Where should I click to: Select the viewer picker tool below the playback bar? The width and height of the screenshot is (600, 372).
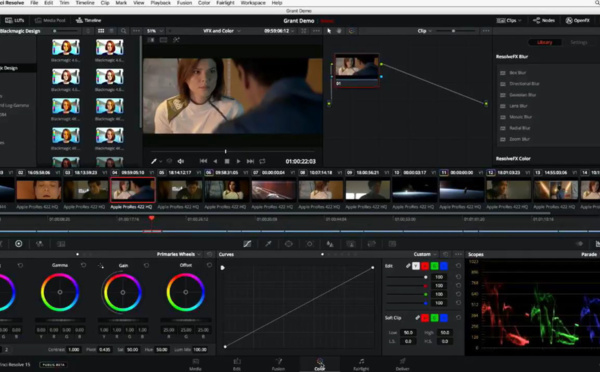coord(154,162)
